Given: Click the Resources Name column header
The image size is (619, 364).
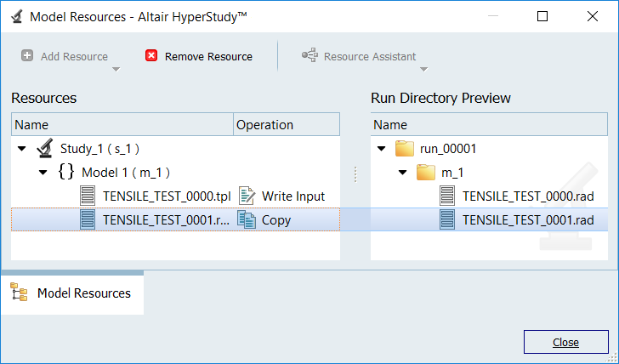Looking at the screenshot, I should click(122, 125).
